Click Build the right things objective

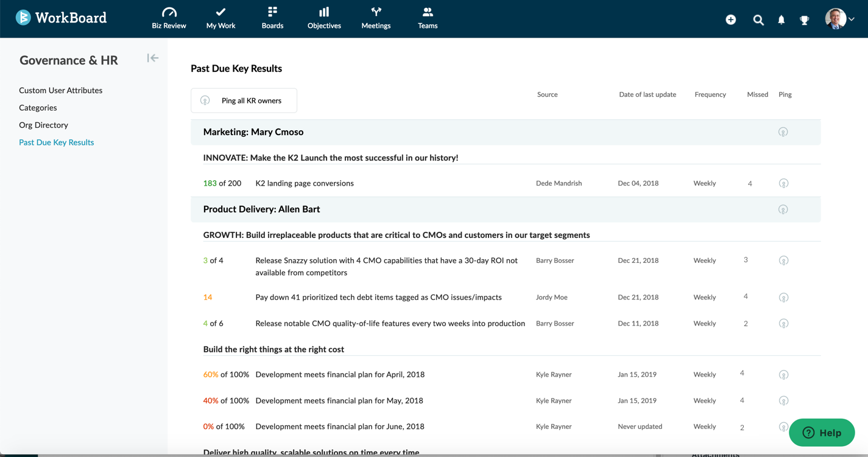click(273, 349)
